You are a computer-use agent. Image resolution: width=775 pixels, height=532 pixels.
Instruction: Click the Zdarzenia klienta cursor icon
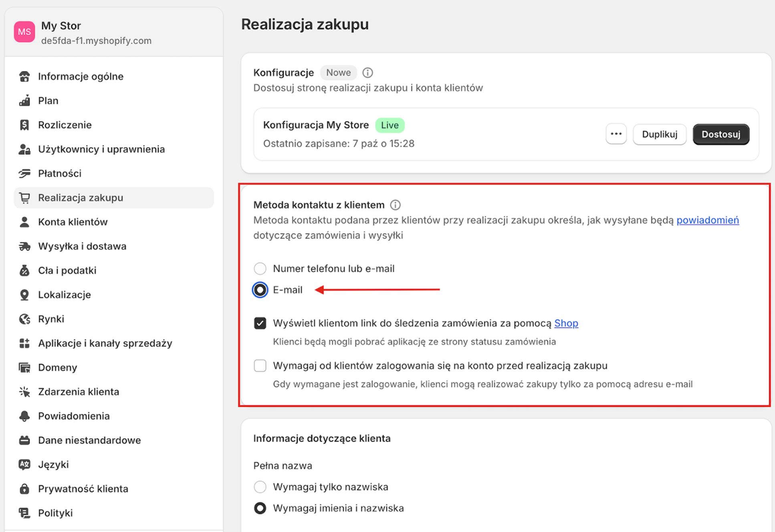(x=24, y=392)
